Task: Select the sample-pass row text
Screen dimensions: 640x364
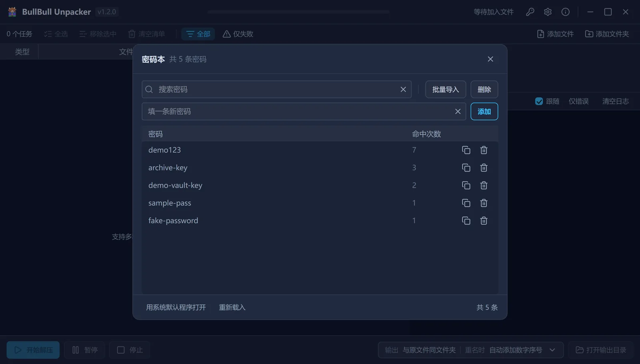Action: [170, 203]
